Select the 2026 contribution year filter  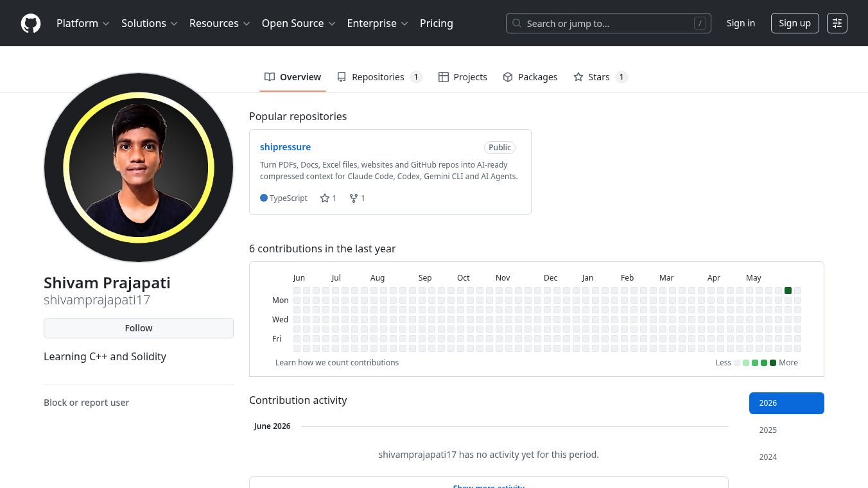pos(786,403)
